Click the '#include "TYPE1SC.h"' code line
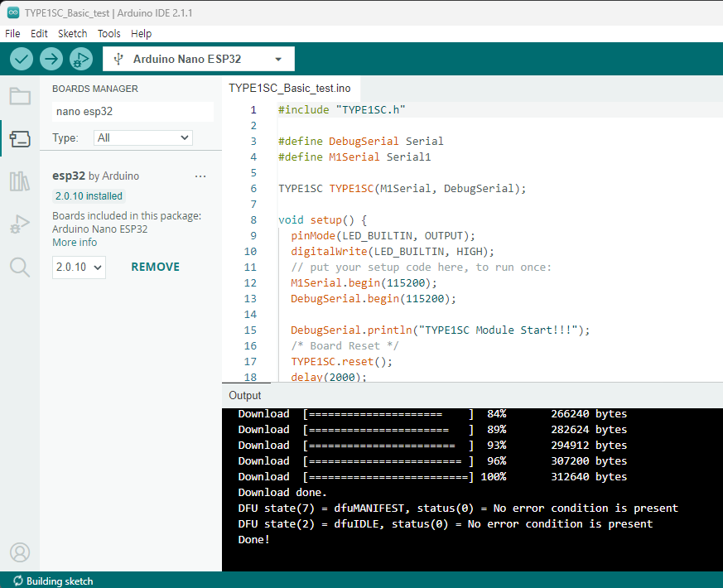 pos(342,110)
